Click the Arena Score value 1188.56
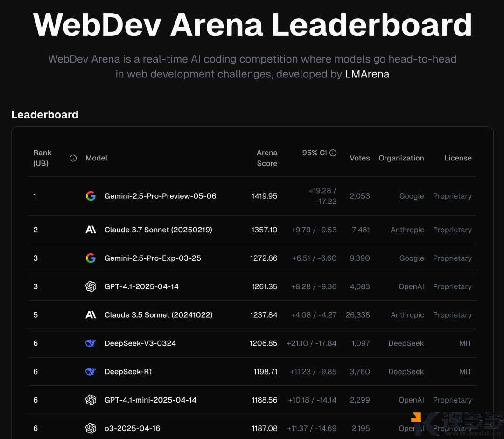The width and height of the screenshot is (504, 439). 265,400
